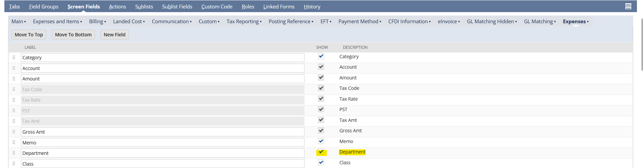Click the menu icon at top right
This screenshot has height=168, width=644.
pyautogui.click(x=628, y=6)
